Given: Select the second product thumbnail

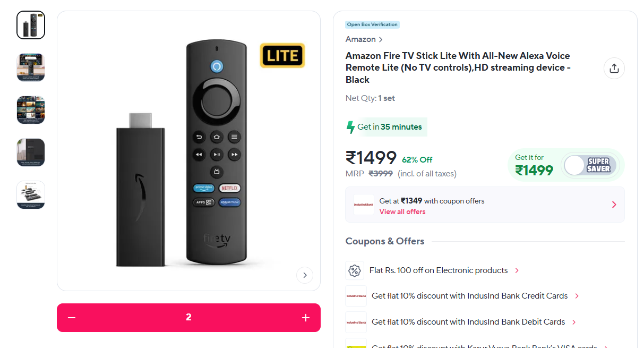Looking at the screenshot, I should click(x=31, y=67).
